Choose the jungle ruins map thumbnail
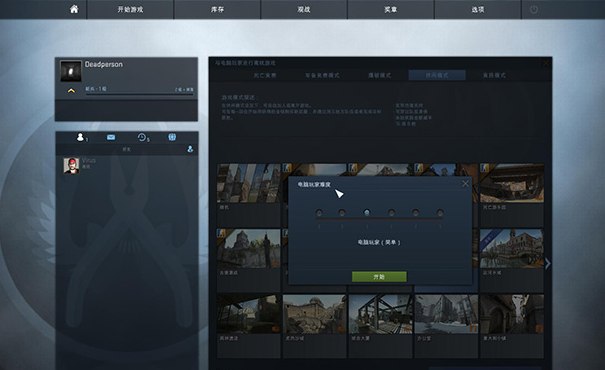Viewport: 605px width, 370px height. coord(249,314)
